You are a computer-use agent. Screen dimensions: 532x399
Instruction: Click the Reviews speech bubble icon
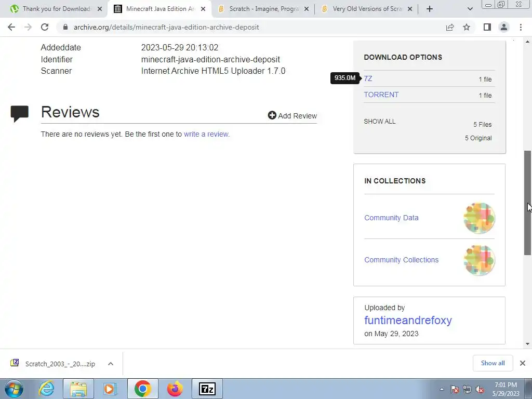(20, 114)
